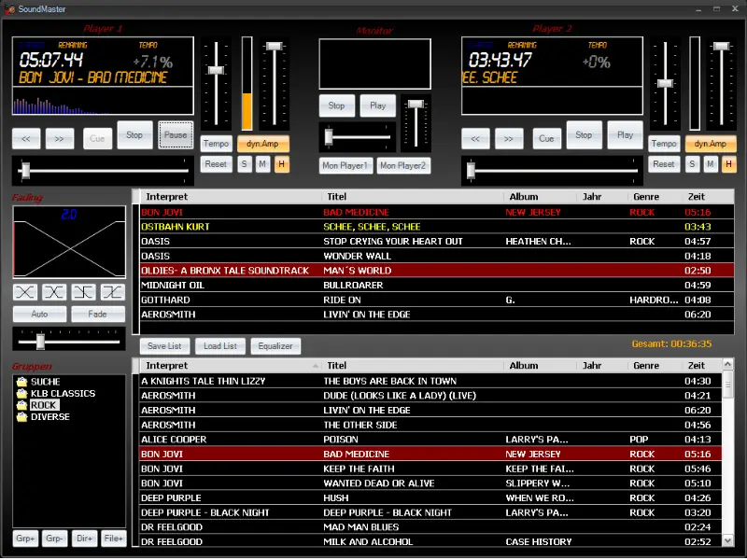Toggle the M button on Player 2
The width and height of the screenshot is (747, 560).
[711, 164]
